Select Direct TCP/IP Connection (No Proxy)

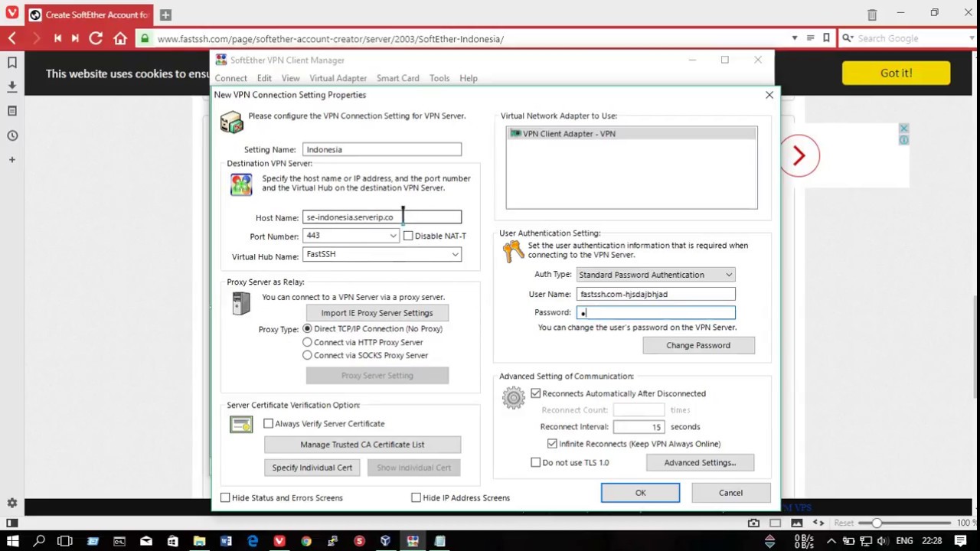pos(307,328)
